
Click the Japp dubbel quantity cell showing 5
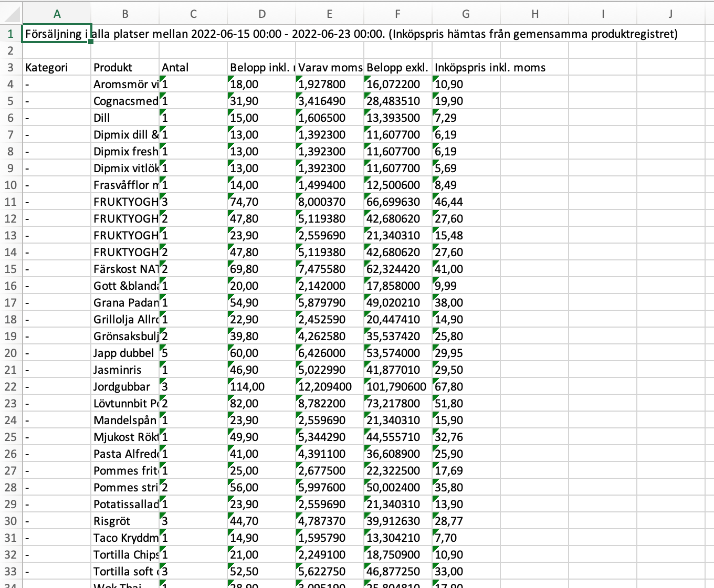pyautogui.click(x=193, y=353)
